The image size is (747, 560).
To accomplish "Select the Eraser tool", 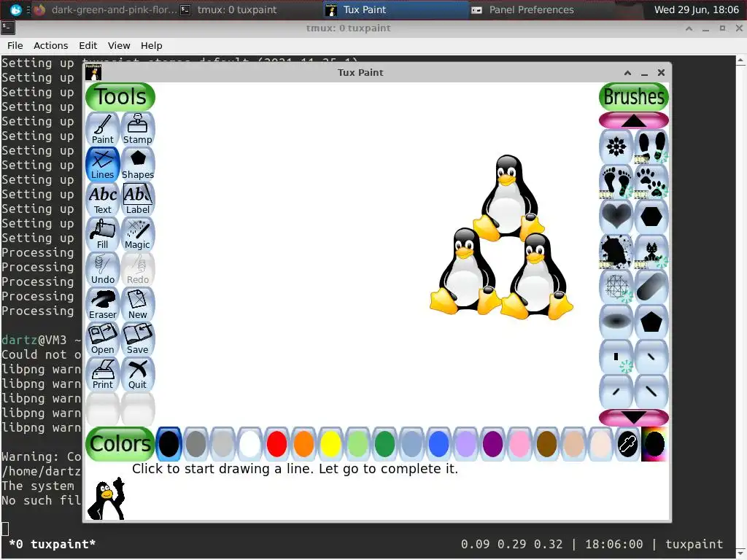I will coord(102,304).
